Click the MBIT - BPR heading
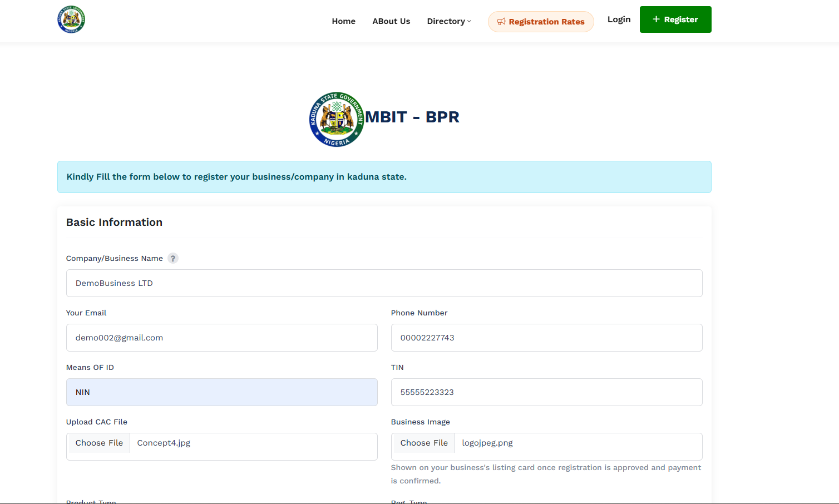 tap(412, 117)
